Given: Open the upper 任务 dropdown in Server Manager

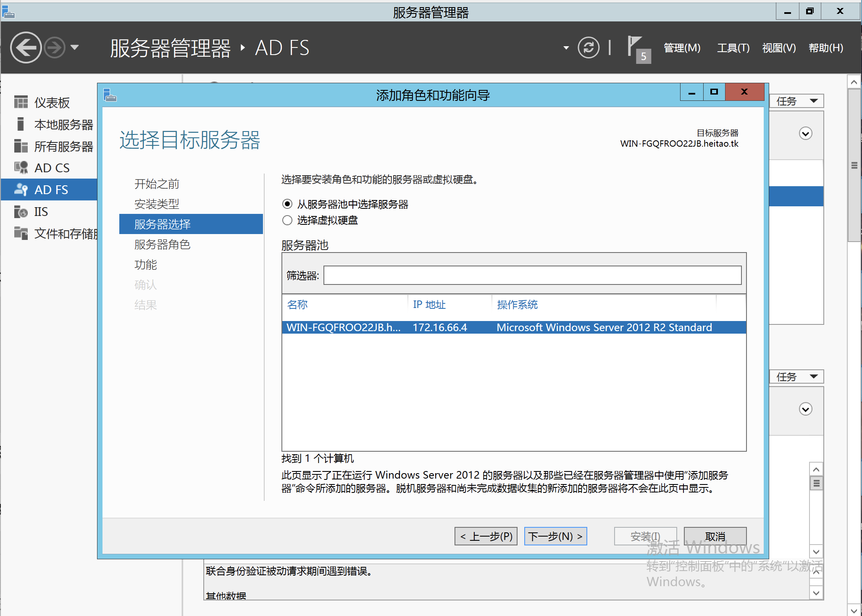Looking at the screenshot, I should [x=796, y=101].
